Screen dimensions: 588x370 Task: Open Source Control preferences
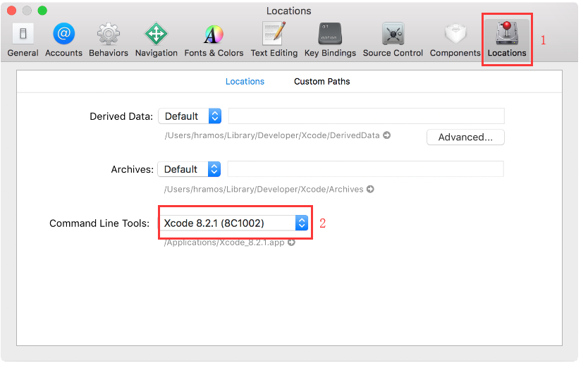393,39
